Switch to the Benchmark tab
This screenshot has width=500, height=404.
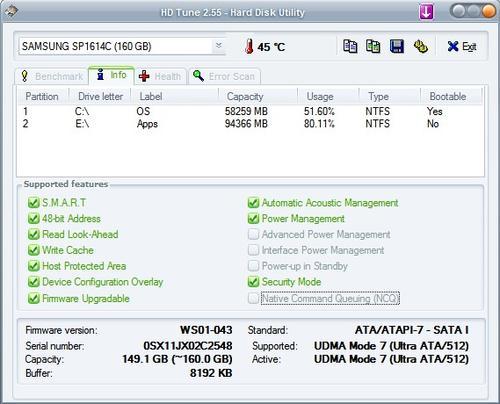coord(52,76)
